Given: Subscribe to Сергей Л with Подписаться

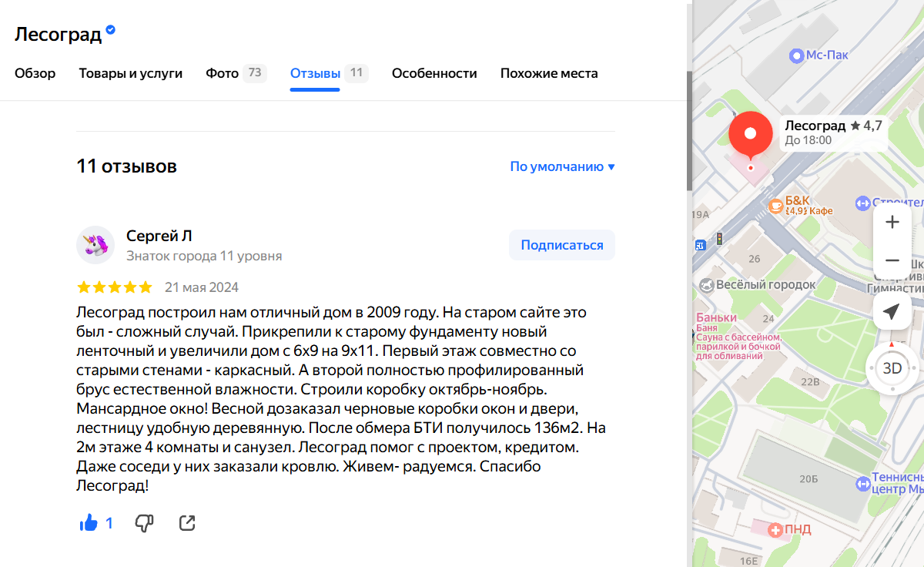Looking at the screenshot, I should point(562,245).
